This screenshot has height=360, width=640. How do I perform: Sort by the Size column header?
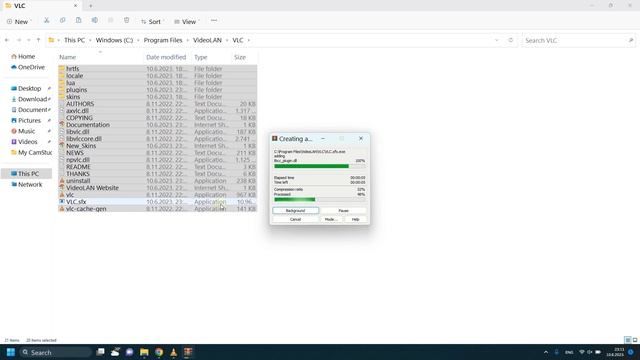[240, 57]
